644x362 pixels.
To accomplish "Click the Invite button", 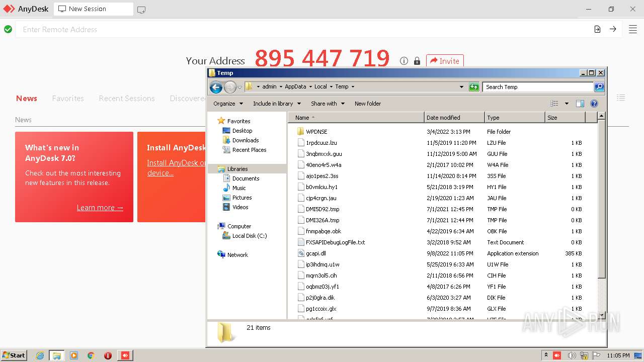I will click(445, 61).
